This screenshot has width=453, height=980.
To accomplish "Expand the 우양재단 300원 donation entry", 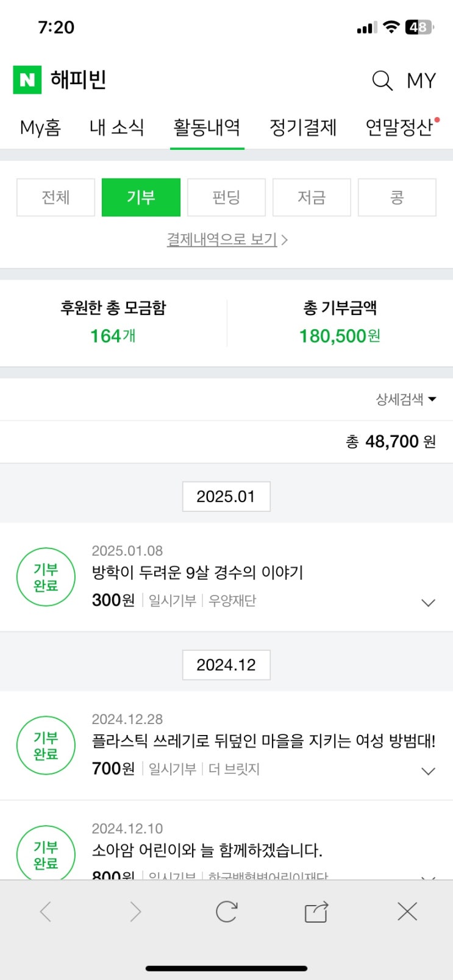I will [429, 603].
